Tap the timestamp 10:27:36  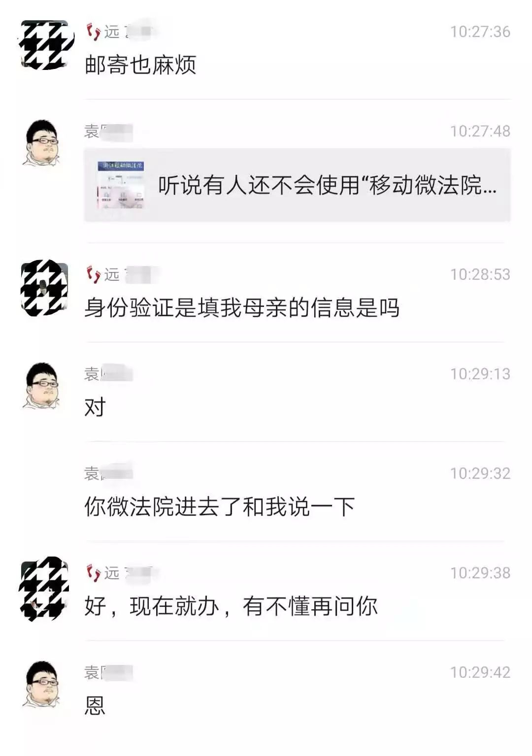click(x=480, y=32)
